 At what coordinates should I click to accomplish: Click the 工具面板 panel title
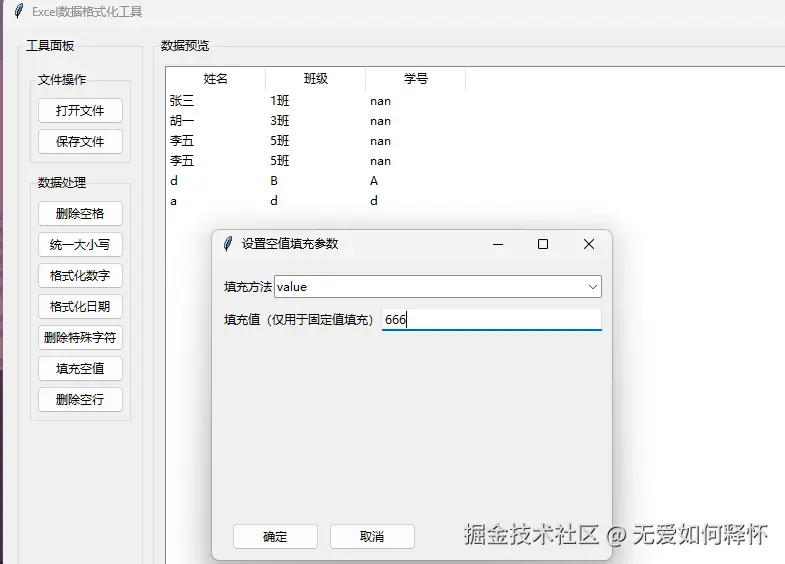click(50, 46)
